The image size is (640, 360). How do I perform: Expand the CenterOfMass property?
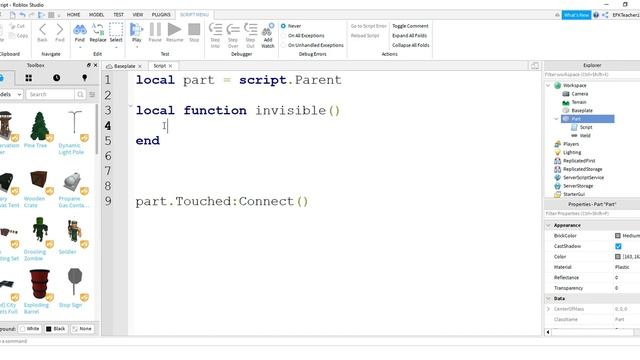click(x=548, y=309)
